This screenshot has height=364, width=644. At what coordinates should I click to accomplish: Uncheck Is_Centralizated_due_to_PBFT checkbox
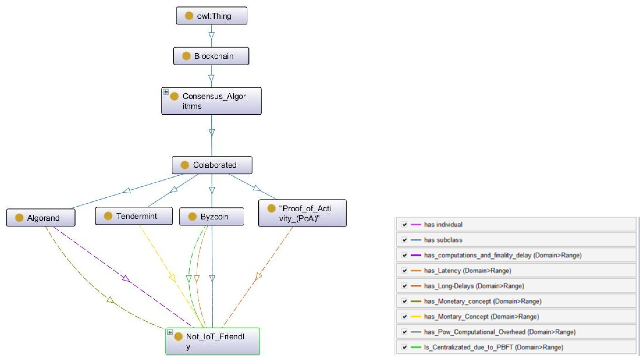click(x=404, y=347)
